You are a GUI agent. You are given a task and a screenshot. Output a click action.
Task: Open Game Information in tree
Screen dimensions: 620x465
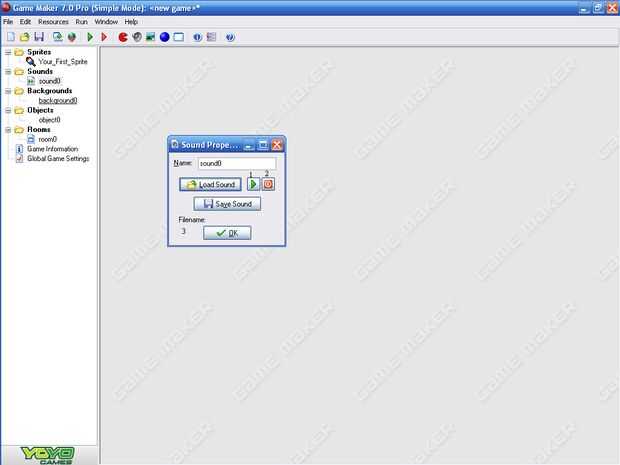point(53,149)
